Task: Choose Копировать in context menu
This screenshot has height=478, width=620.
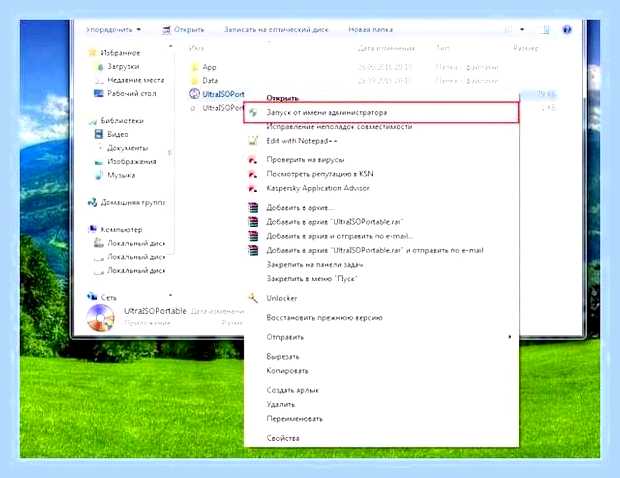Action: [x=287, y=371]
